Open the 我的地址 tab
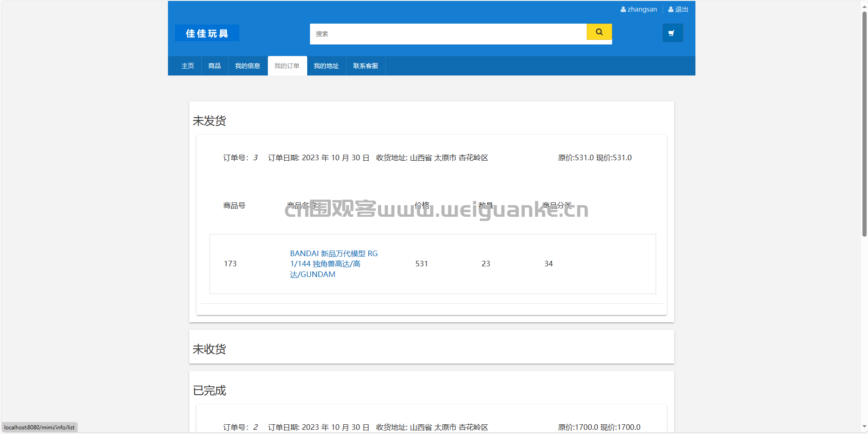This screenshot has width=868, height=434. click(327, 66)
